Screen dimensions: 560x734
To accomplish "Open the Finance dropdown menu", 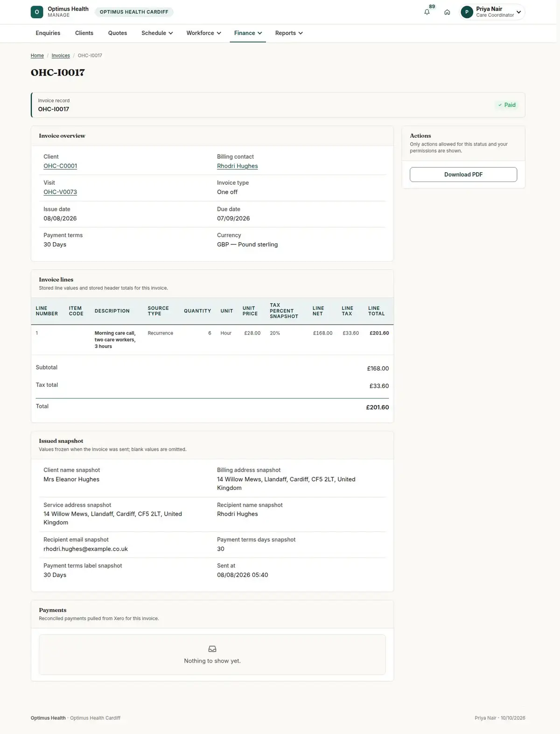I will tap(248, 33).
